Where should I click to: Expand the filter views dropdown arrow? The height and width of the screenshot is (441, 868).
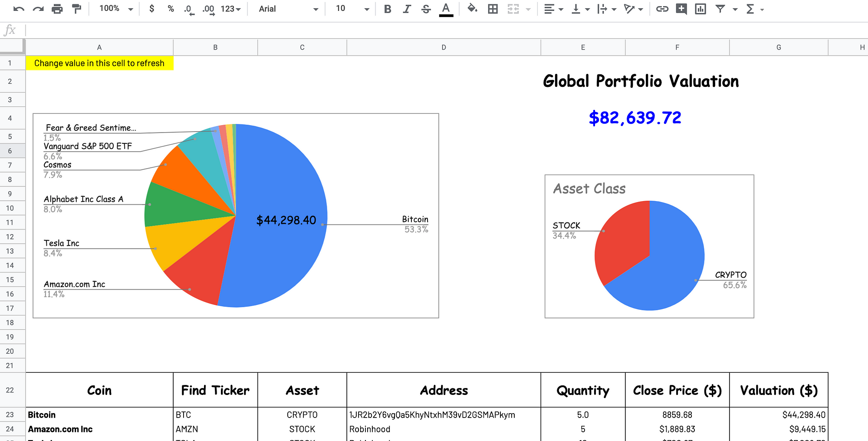tap(735, 9)
